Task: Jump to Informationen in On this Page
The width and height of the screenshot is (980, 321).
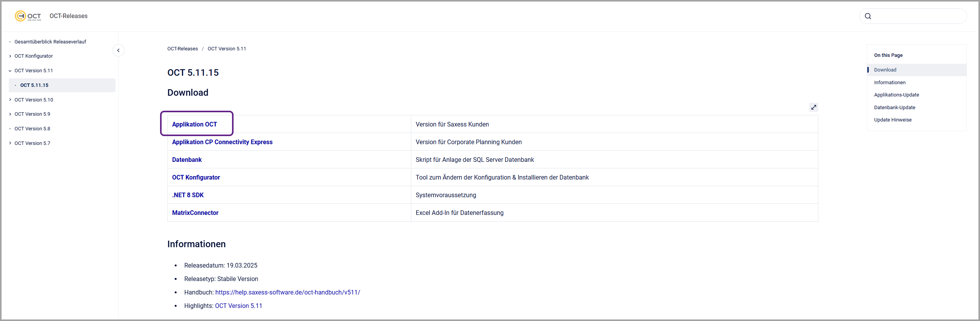Action: [x=890, y=83]
